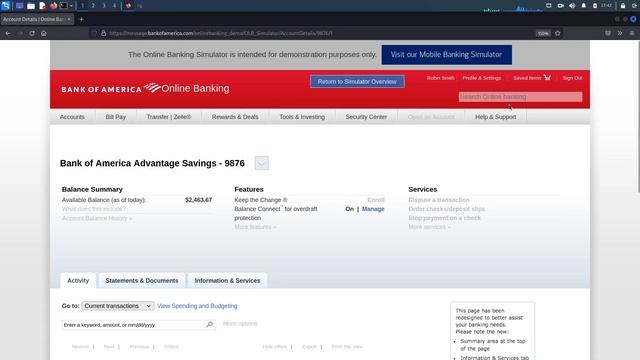Screen dimensions: 640x360
Task: View Spending and Budgeting
Action: tap(197, 306)
